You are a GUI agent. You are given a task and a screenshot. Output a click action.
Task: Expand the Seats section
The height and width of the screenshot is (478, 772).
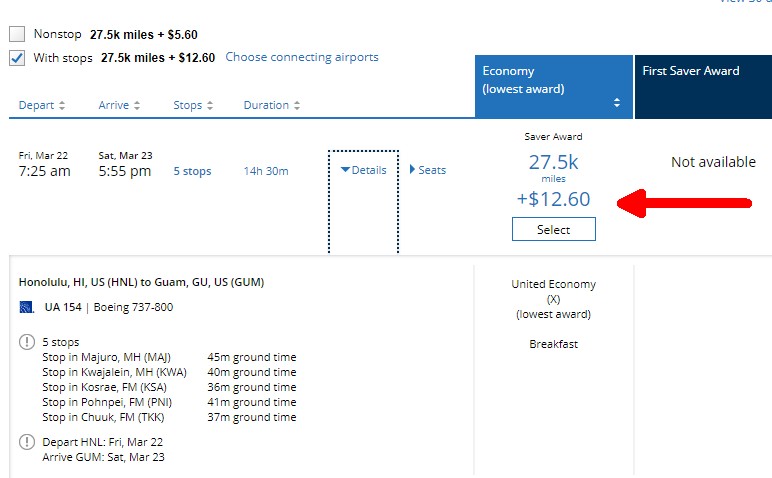point(428,170)
